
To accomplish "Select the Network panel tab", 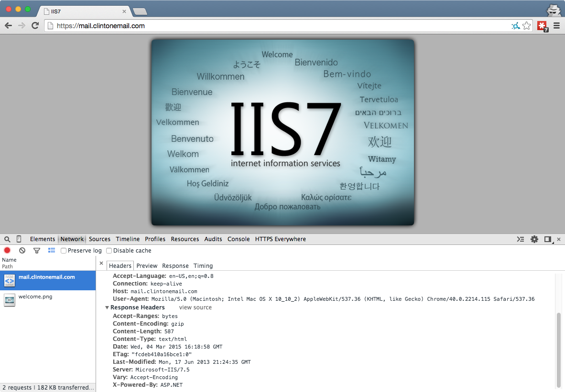I will (72, 239).
